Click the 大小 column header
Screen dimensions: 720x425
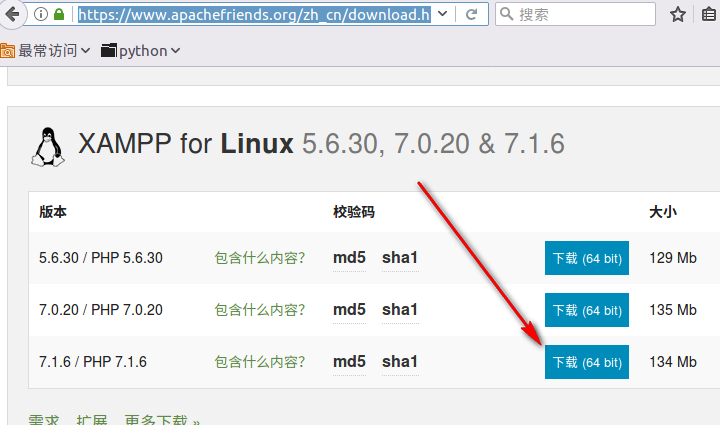point(663,212)
